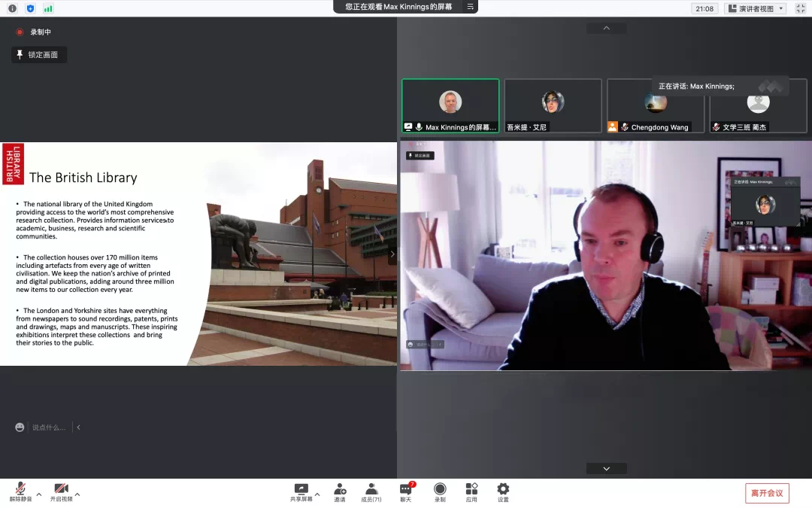Click the leave meeting (离开会议) button
812x508 pixels.
tap(767, 493)
